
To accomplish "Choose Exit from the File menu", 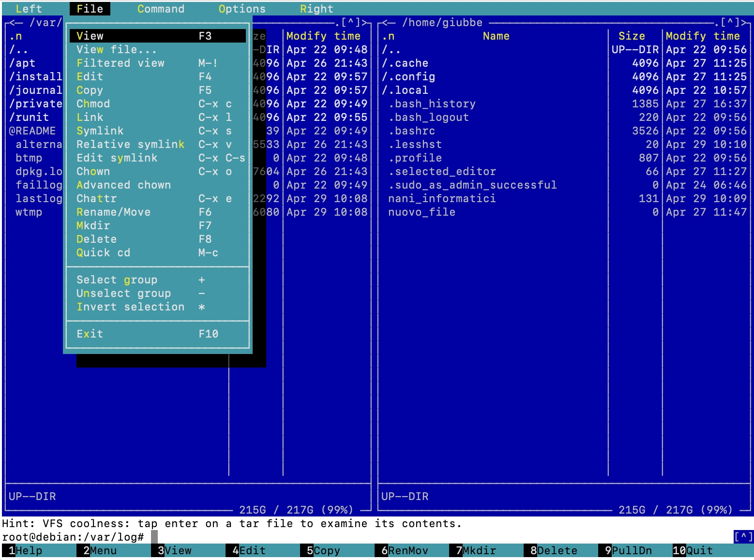I will point(90,334).
